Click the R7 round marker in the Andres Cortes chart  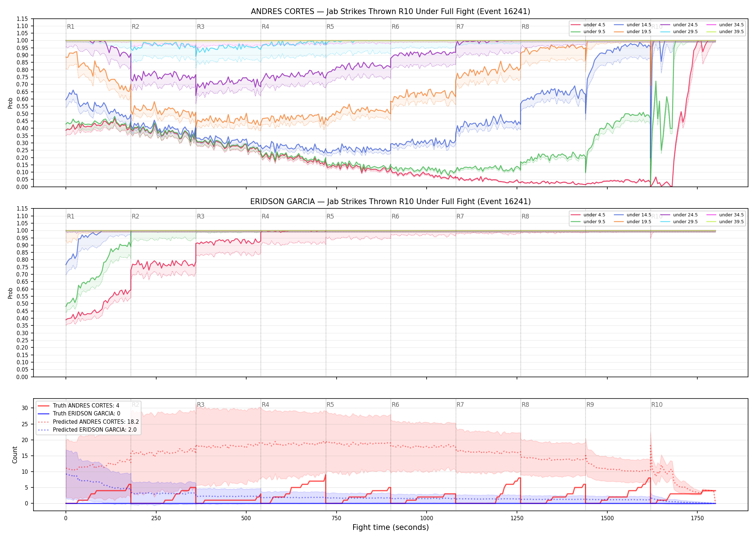(x=460, y=27)
